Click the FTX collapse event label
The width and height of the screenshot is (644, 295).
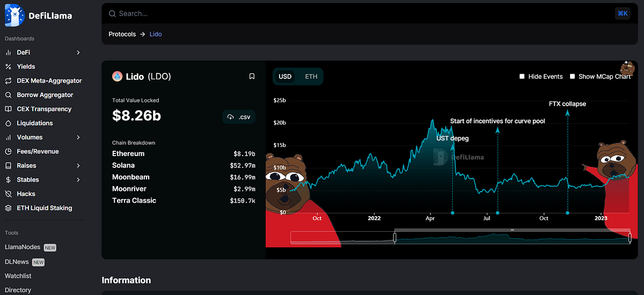567,104
